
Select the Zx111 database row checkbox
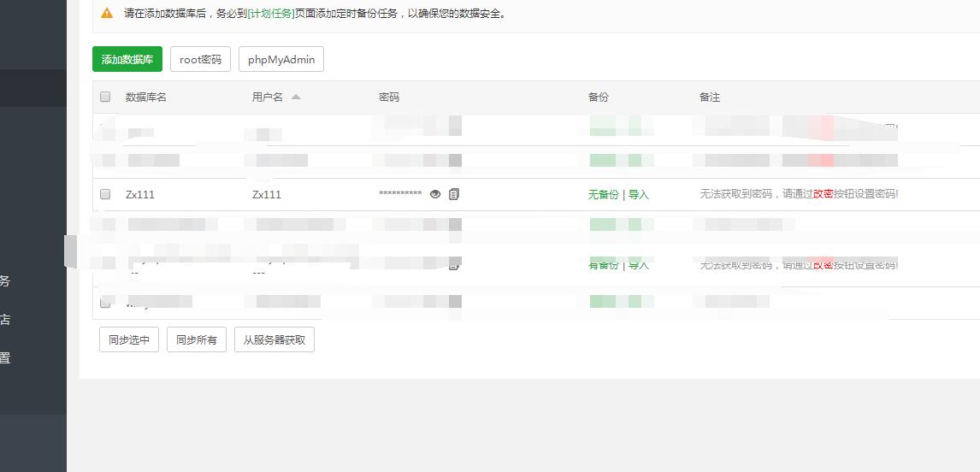click(105, 194)
